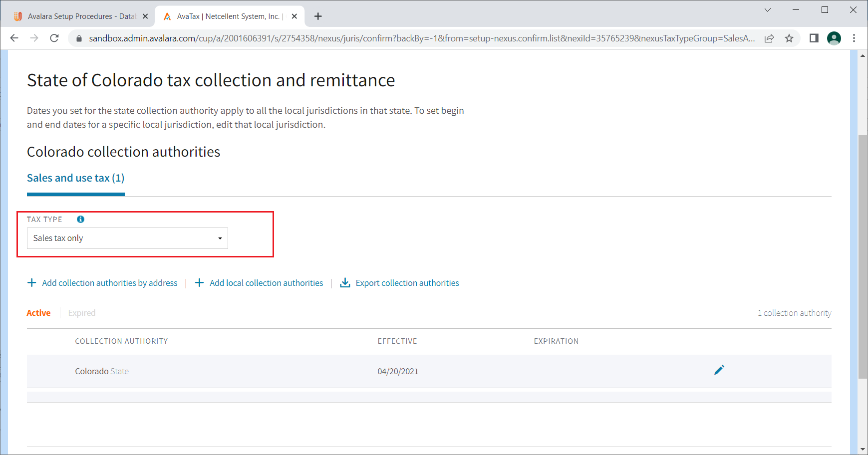Click the EXPIRATION column header
This screenshot has height=455, width=868.
coord(556,341)
